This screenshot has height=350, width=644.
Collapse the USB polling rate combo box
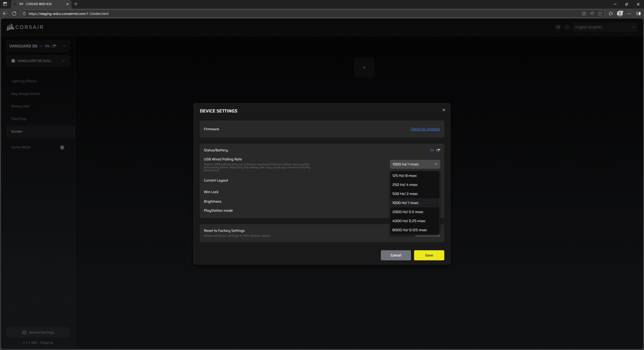click(x=415, y=164)
